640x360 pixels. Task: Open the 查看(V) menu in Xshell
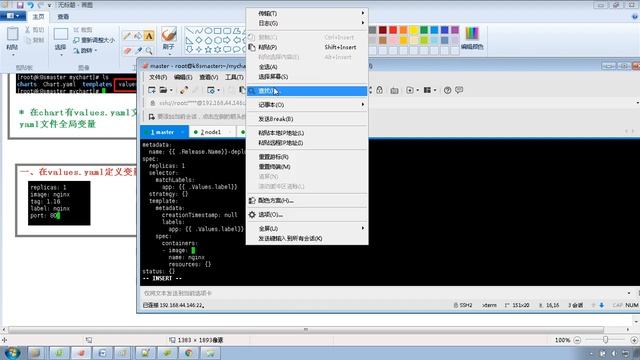[208, 77]
